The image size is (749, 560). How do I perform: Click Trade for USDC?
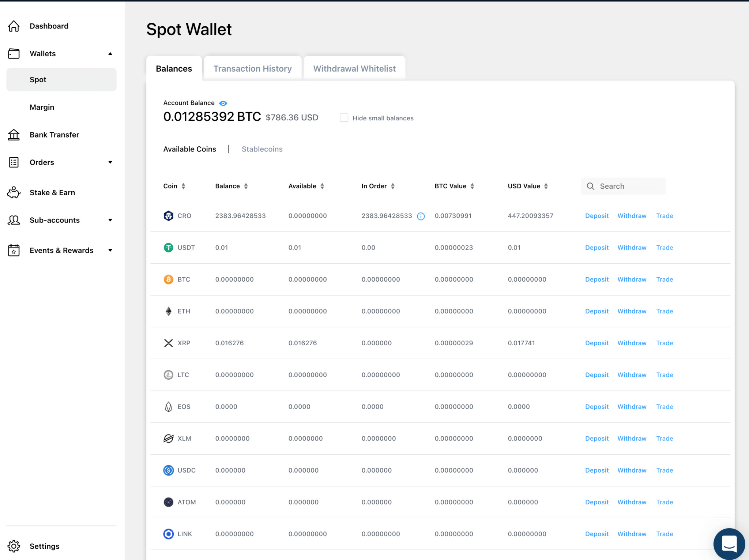tap(664, 470)
